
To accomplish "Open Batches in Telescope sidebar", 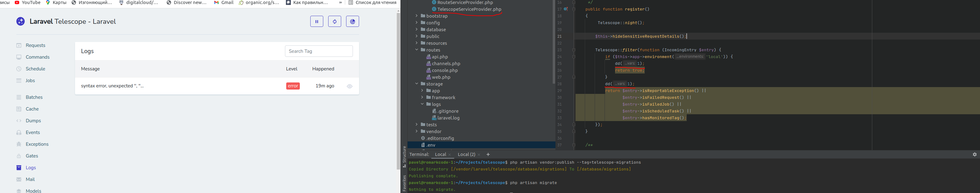I will (x=34, y=97).
